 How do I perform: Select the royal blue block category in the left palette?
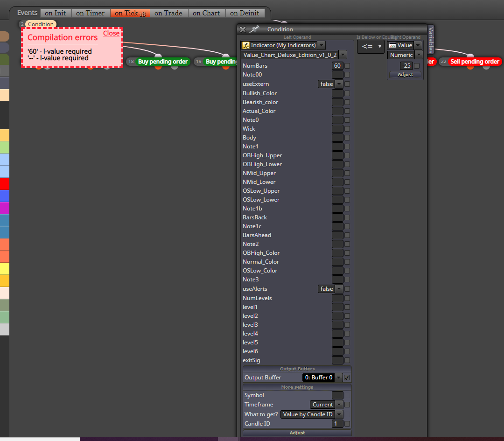point(5,196)
